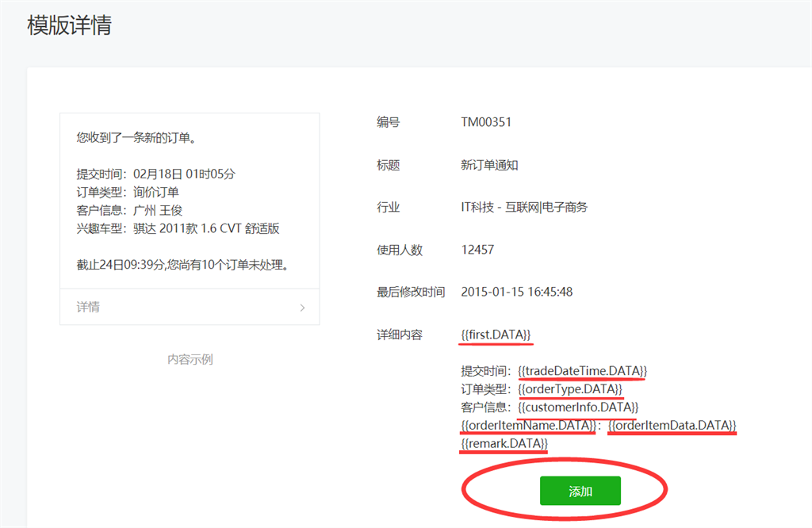
Task: Click the {{first.DATA}} placeholder
Action: click(x=496, y=335)
